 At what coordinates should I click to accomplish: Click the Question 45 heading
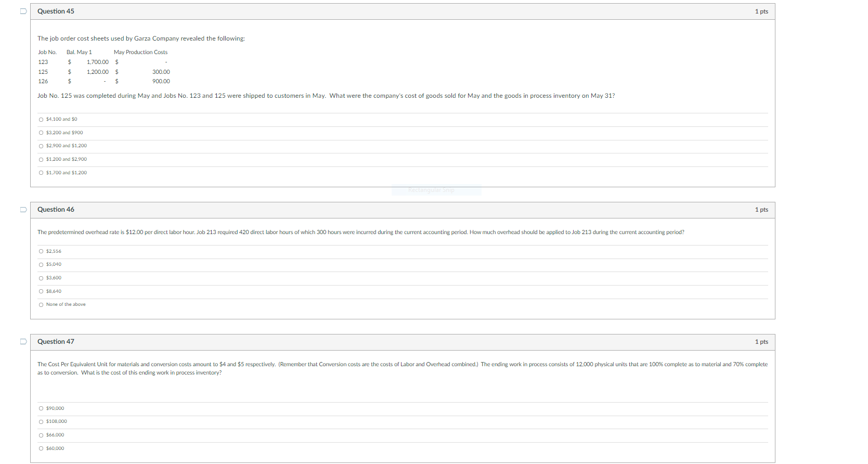56,11
